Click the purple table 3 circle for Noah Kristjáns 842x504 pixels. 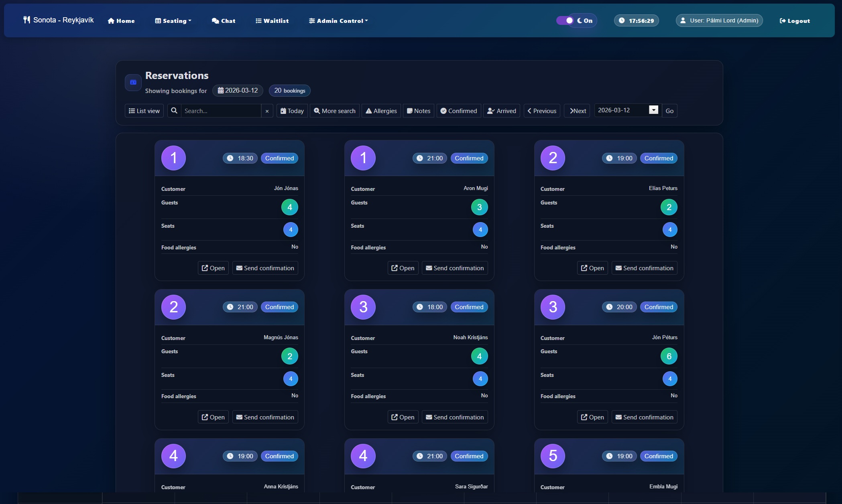[363, 307]
